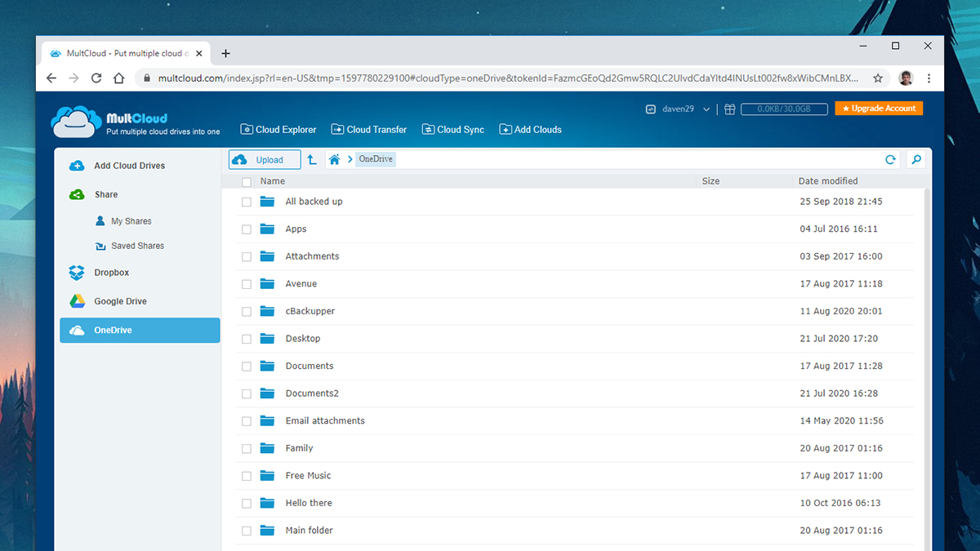Image resolution: width=980 pixels, height=551 pixels.
Task: Click the account avatar icon next to daven29
Action: [651, 109]
